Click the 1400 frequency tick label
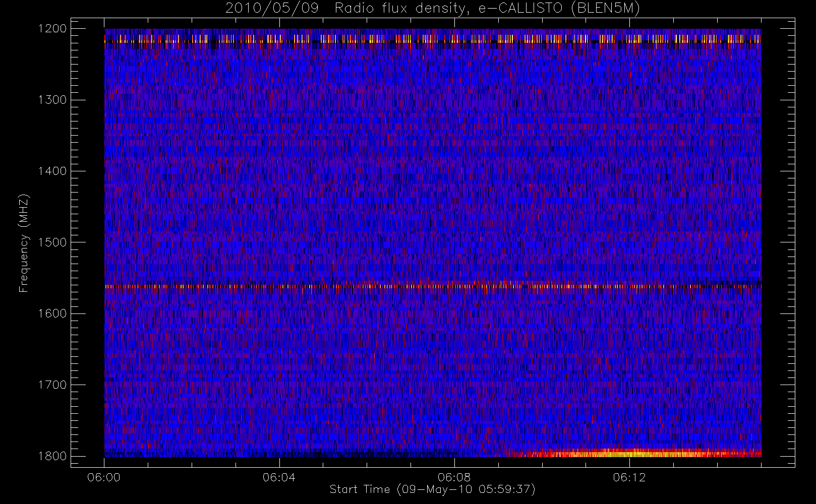Image resolution: width=816 pixels, height=504 pixels. (52, 171)
